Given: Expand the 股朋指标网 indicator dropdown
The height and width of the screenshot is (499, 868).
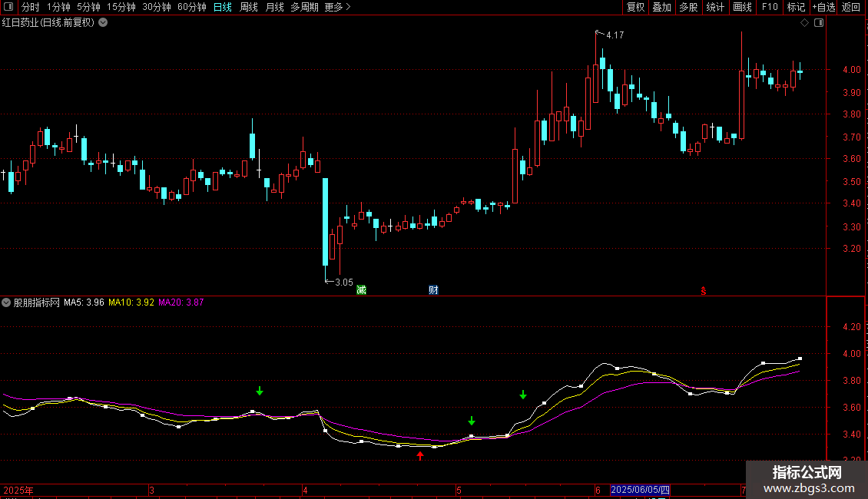Looking at the screenshot, I should pos(6,302).
